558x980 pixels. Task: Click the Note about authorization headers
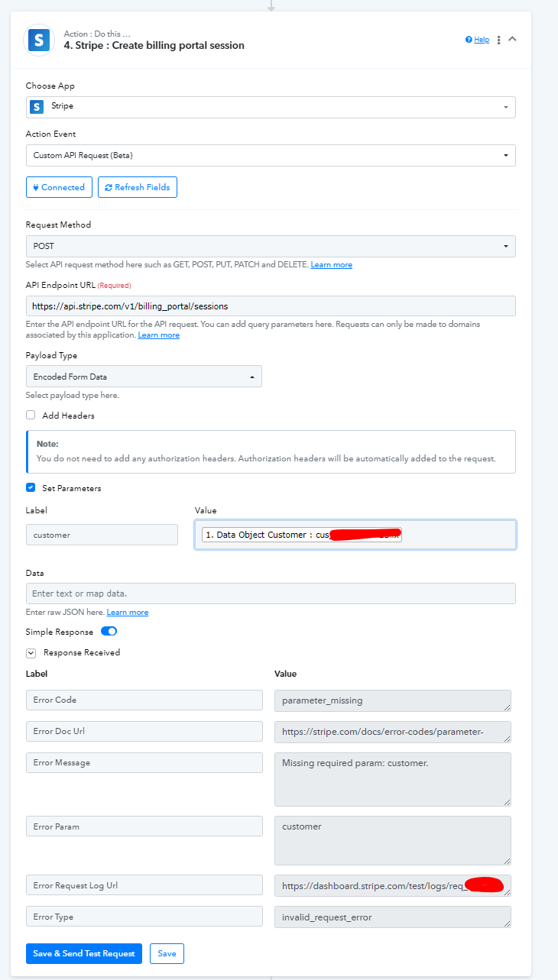click(x=271, y=452)
